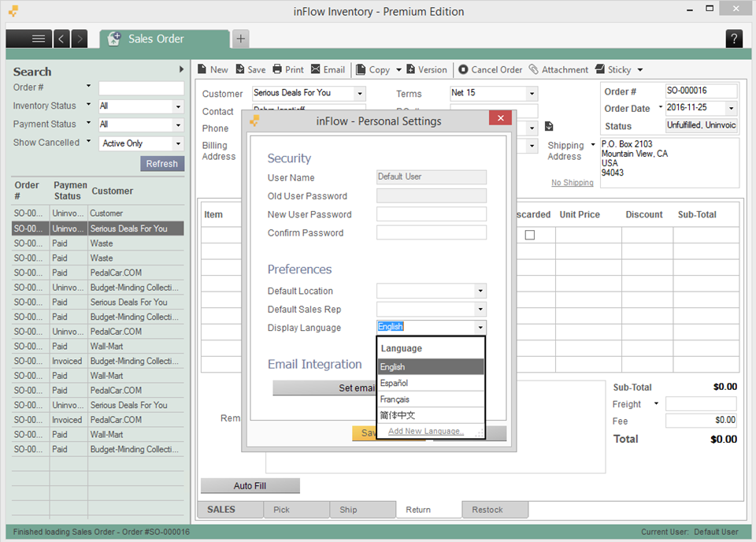The width and height of the screenshot is (756, 542).
Task: Select the order row with customer Customer
Action: coord(98,213)
